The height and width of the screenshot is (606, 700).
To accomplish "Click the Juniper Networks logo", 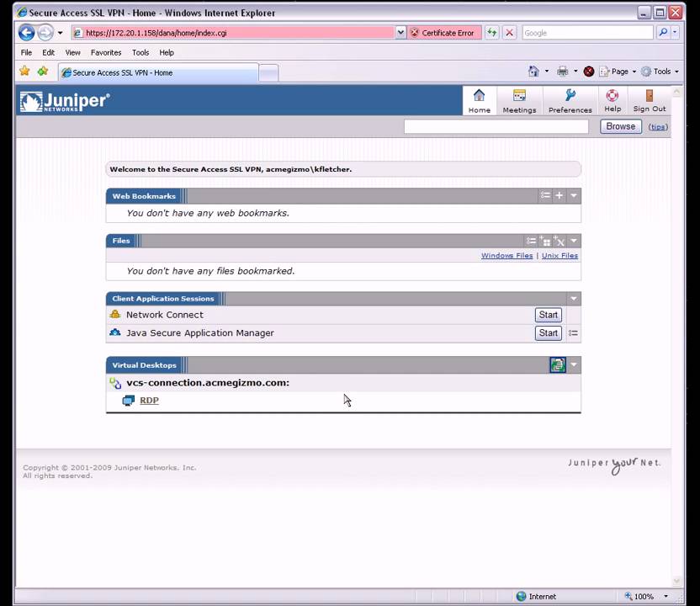I will coord(65,102).
